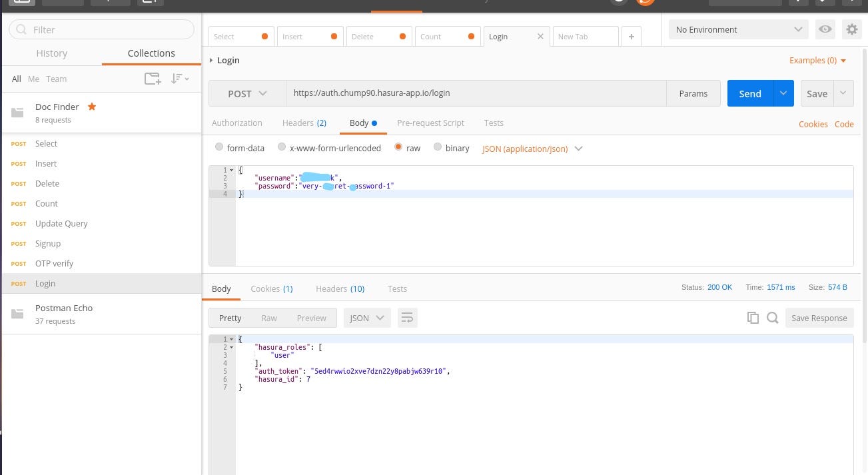The width and height of the screenshot is (868, 475).
Task: Show only Team collections
Action: pos(56,79)
